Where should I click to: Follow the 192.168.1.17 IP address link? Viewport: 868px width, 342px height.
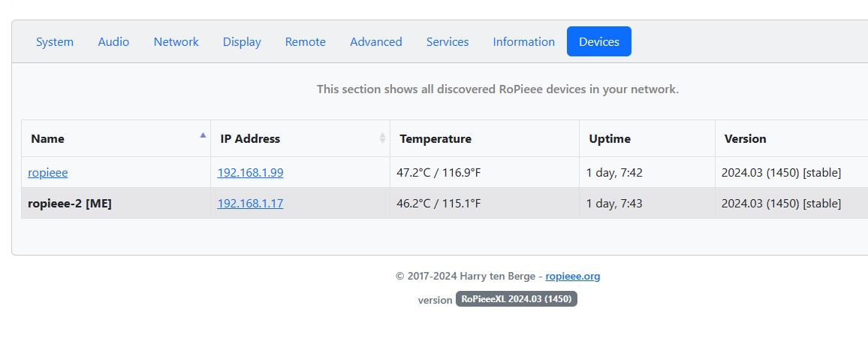(250, 204)
